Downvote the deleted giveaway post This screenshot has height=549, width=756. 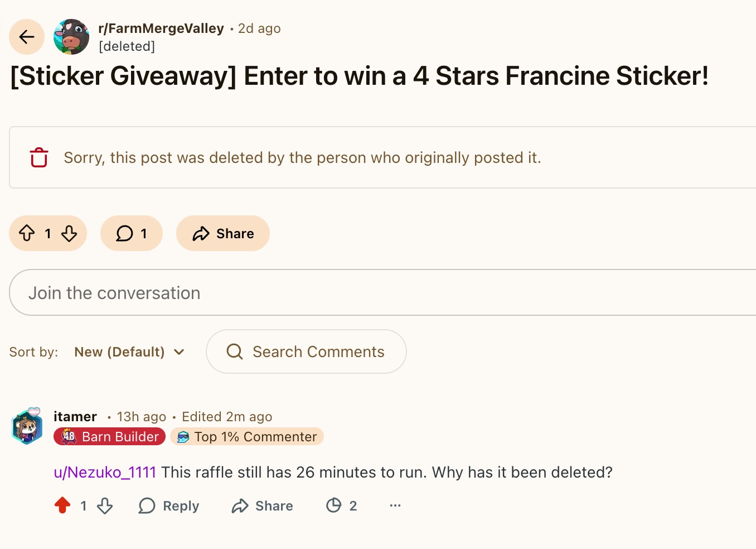pos(69,233)
